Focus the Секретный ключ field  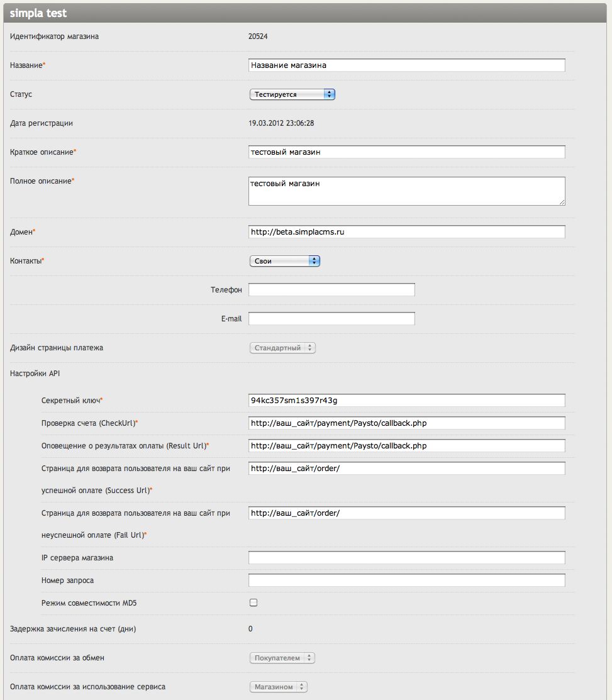coord(406,401)
